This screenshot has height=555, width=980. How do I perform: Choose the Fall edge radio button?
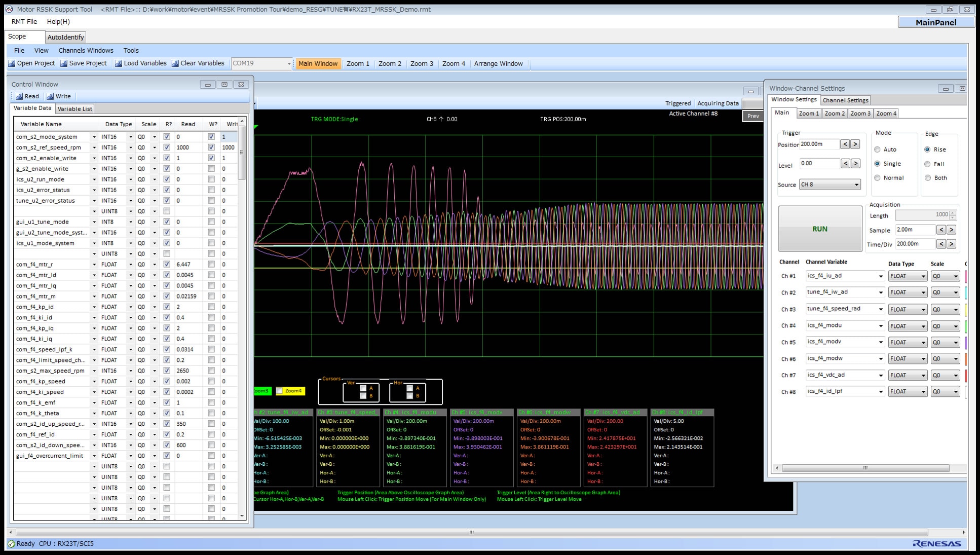tap(927, 164)
